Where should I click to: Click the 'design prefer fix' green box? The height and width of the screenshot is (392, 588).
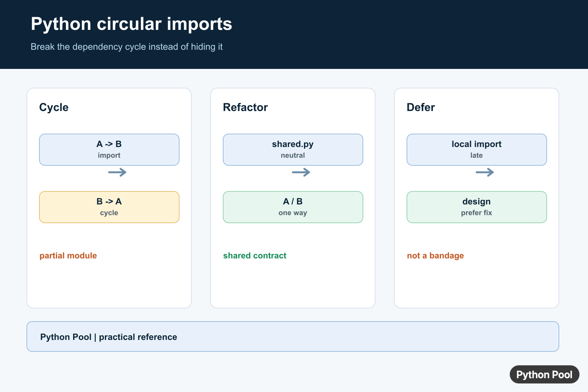pos(477,207)
